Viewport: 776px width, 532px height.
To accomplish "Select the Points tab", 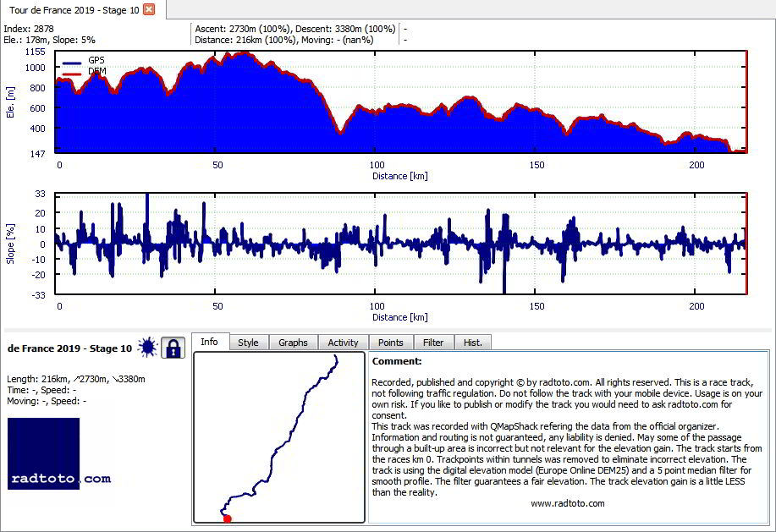I will point(390,343).
